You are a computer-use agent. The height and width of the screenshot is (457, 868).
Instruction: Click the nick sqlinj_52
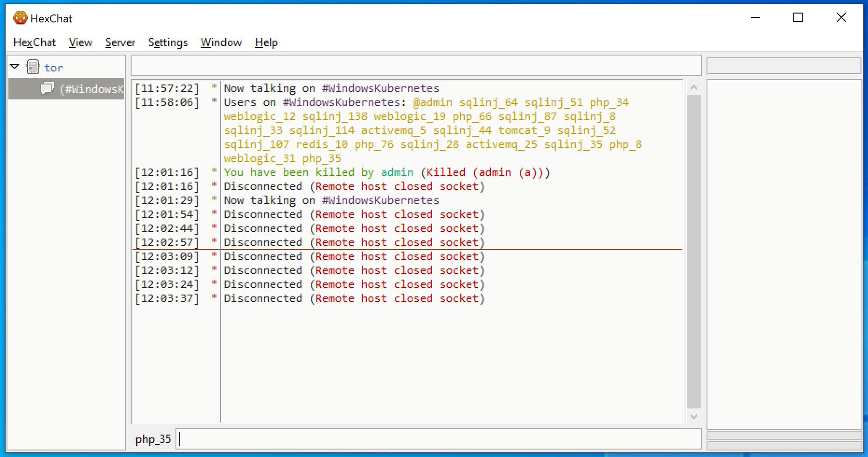[587, 130]
